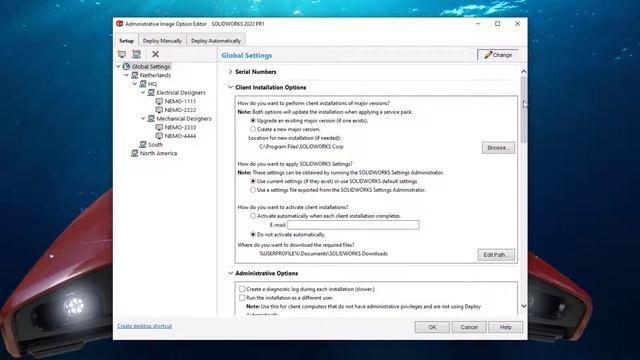The height and width of the screenshot is (360, 640).
Task: Open the Deploy Automatically tab
Action: (216, 41)
